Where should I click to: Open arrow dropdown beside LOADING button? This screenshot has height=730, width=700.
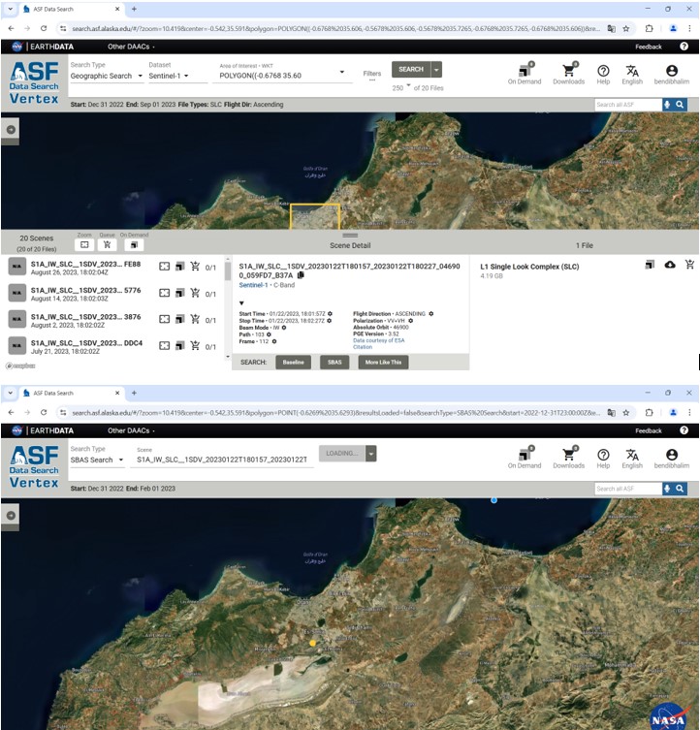click(x=370, y=453)
